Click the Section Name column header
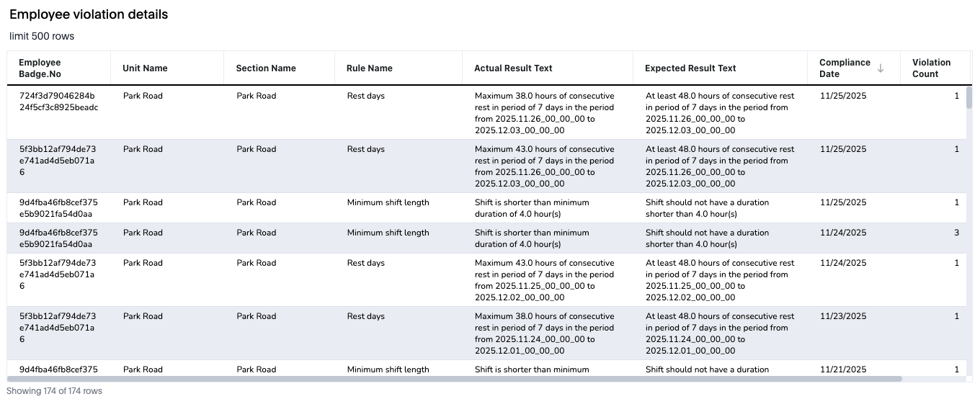 tap(266, 68)
